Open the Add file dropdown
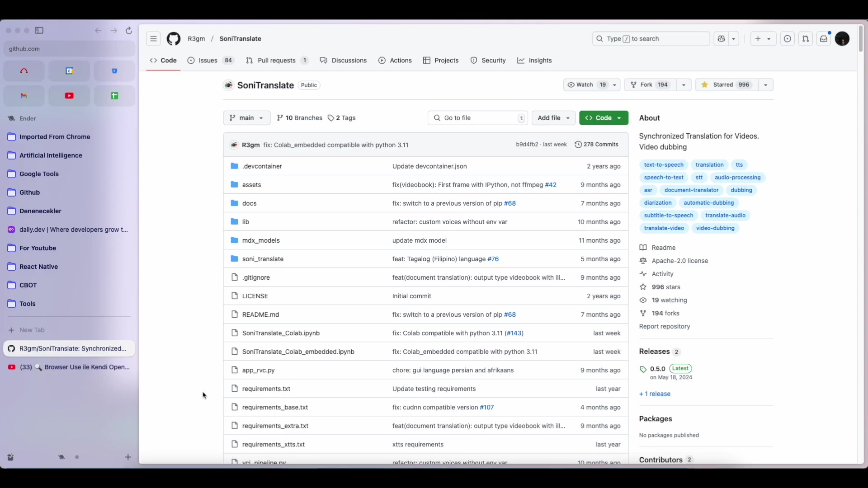Viewport: 868px width, 488px height. (553, 118)
